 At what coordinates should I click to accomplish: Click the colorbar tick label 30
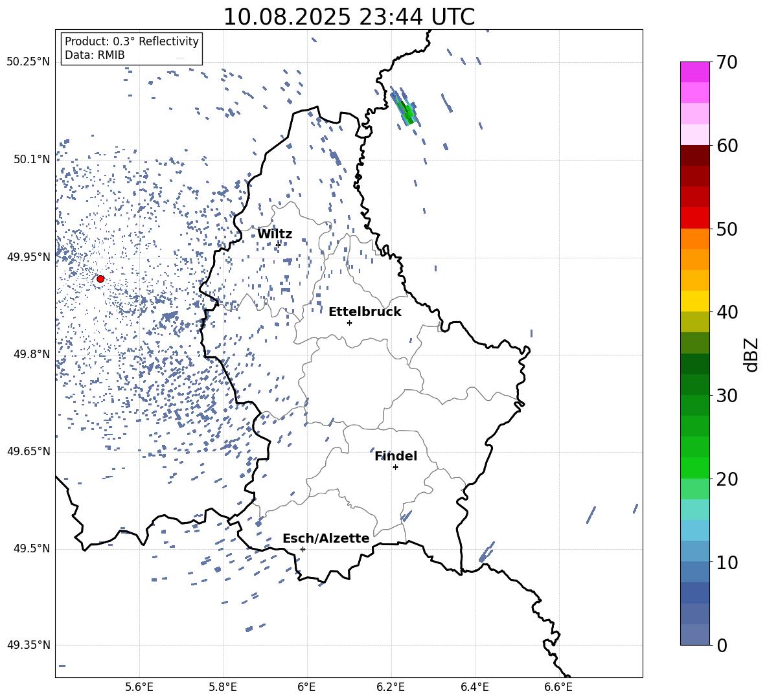(x=727, y=396)
